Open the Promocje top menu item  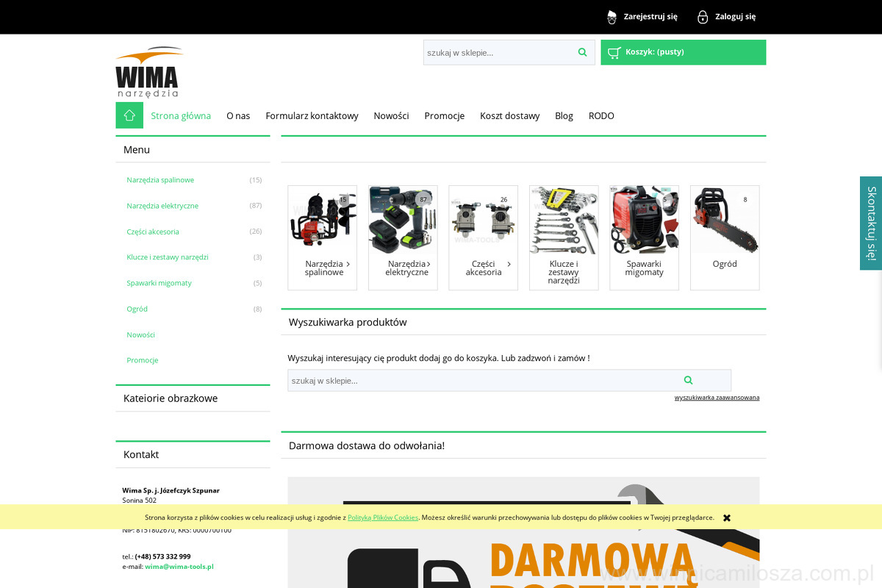click(x=444, y=115)
